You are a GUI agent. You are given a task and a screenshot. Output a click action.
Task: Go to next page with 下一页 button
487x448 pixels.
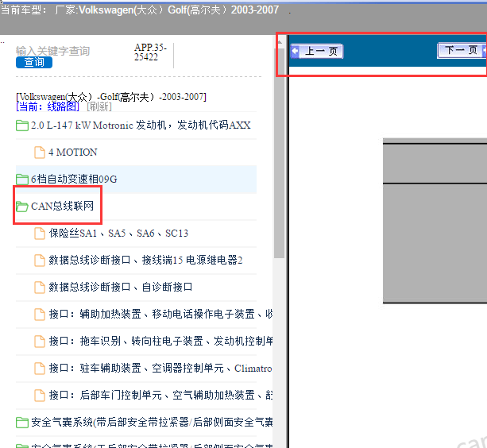(462, 50)
